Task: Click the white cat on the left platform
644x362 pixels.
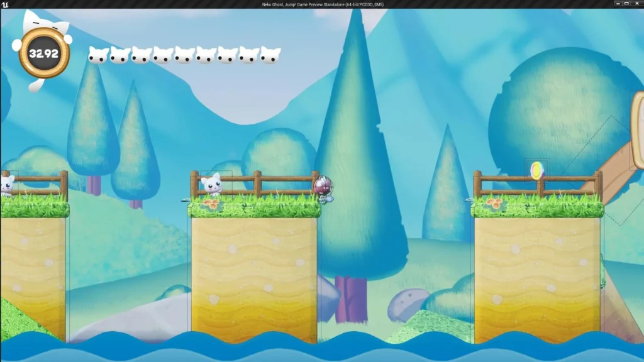Action: coord(7,185)
